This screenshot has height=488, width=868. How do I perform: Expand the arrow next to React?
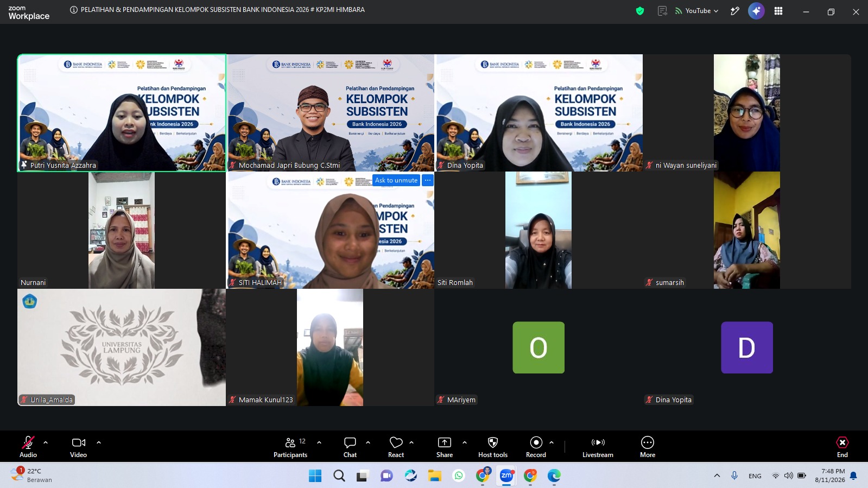411,442
